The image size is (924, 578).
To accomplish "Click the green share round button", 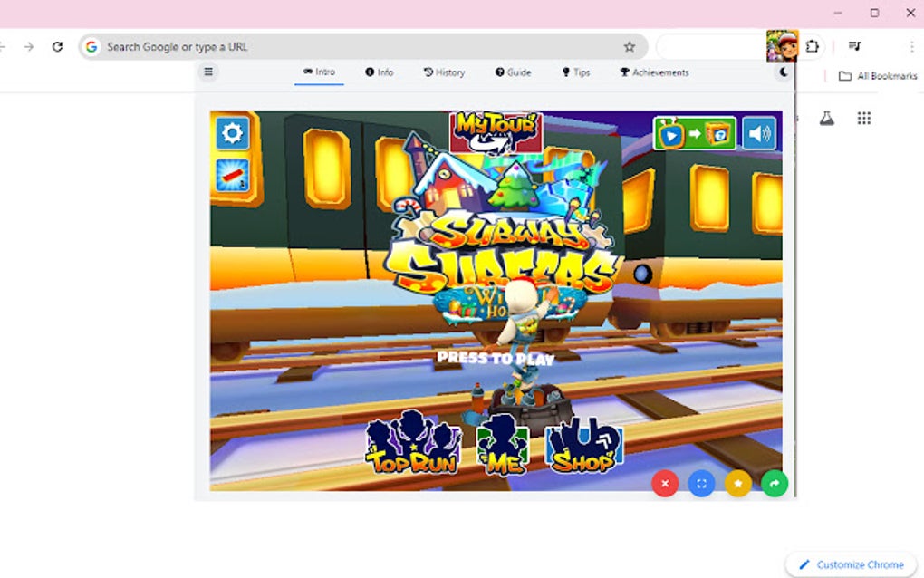I will point(775,484).
